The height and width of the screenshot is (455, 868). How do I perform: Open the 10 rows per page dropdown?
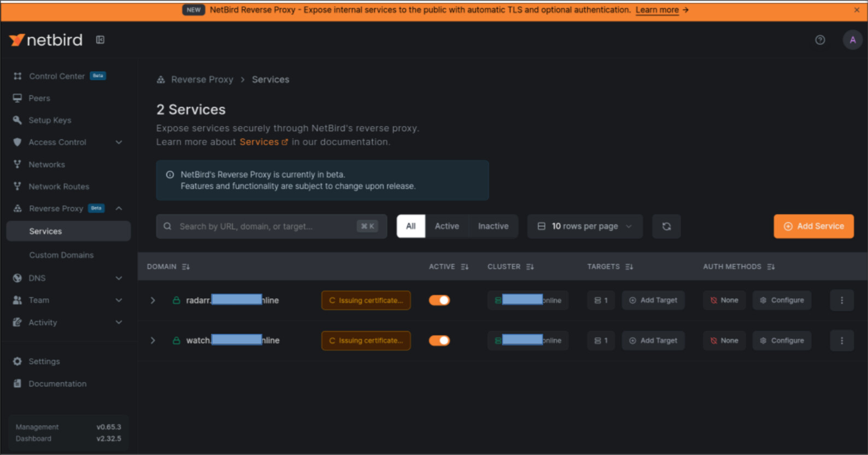pyautogui.click(x=584, y=227)
